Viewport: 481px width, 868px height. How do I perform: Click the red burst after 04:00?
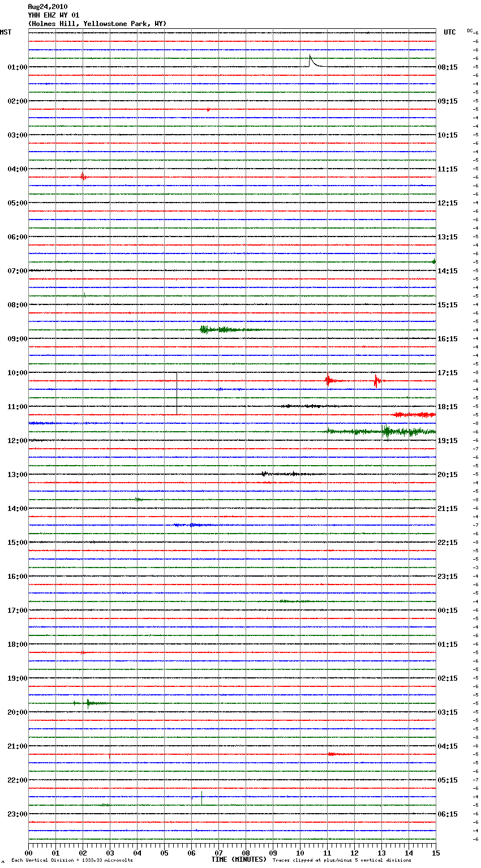[83, 177]
